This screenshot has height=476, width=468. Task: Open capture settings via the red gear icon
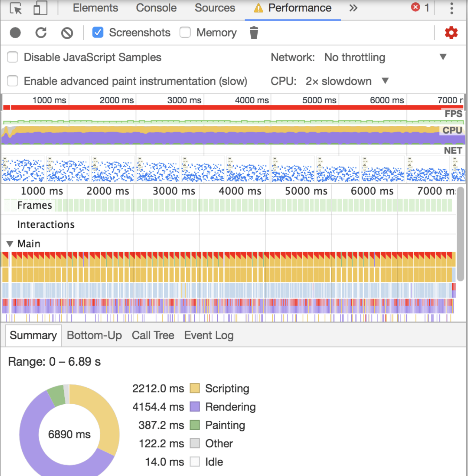tap(451, 33)
